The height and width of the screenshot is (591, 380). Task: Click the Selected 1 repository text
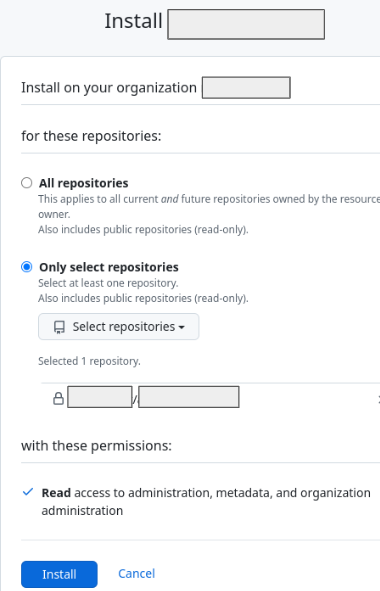89,361
